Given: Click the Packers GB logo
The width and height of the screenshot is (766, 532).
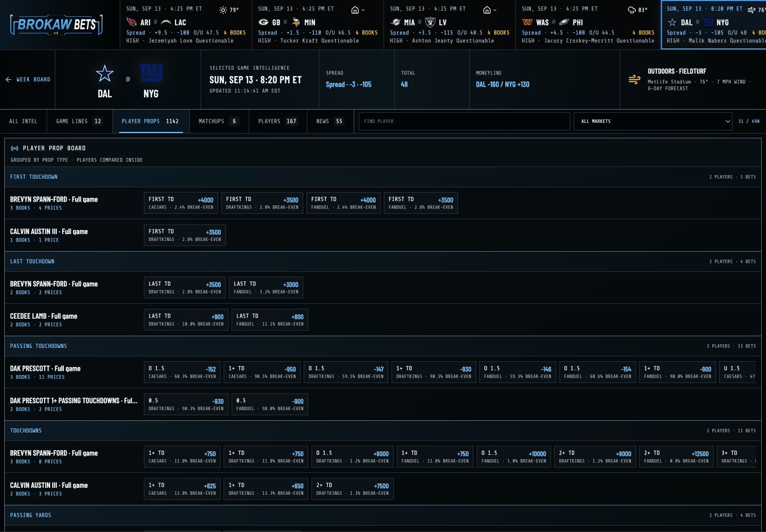Looking at the screenshot, I should pyautogui.click(x=263, y=22).
